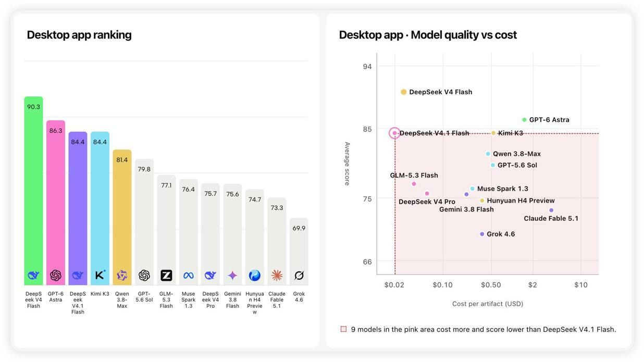
Task: Click the $0.50 x-axis tick label
Action: (x=491, y=285)
